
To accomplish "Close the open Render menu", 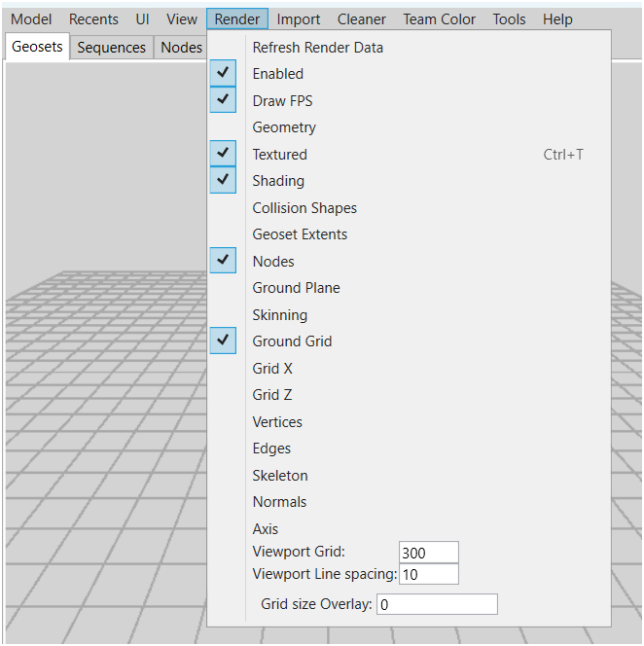I will 237,18.
